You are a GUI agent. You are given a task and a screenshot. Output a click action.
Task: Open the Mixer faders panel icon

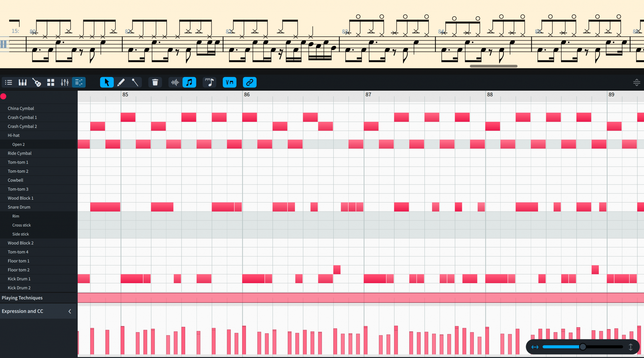(x=65, y=82)
